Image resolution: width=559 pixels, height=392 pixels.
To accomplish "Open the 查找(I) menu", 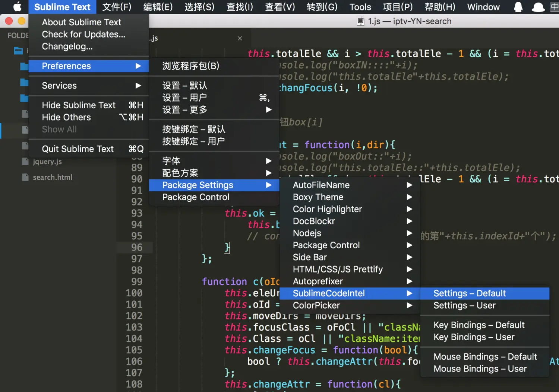I will pos(240,7).
